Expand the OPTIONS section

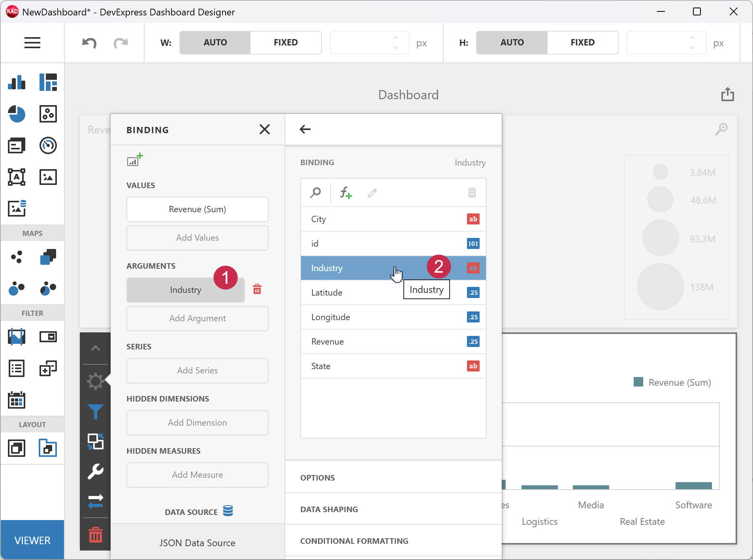tap(393, 477)
